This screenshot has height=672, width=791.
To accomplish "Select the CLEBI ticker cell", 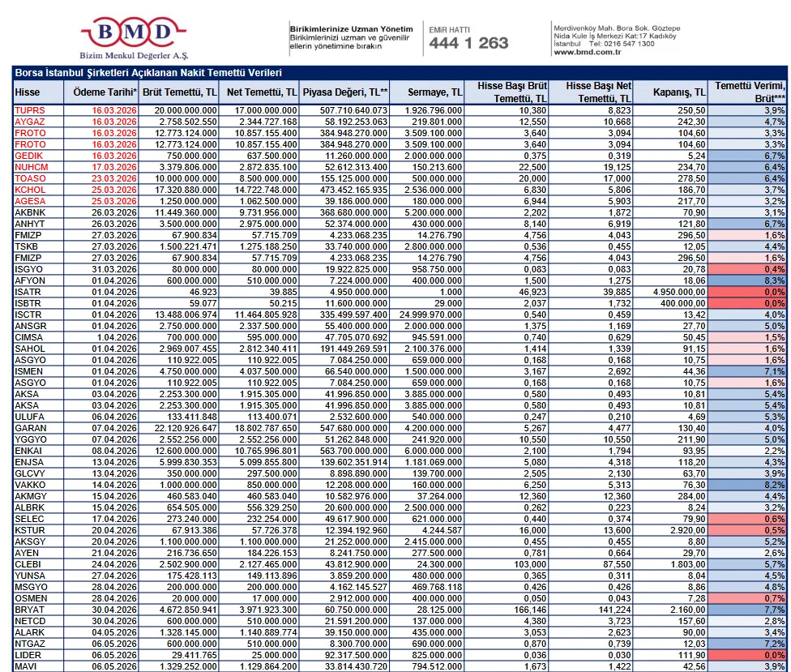I will (28, 563).
